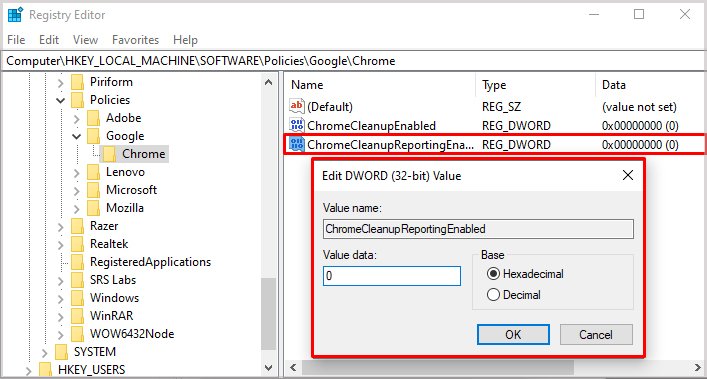Expand the Realtek key
Viewport: 707px width, 379px height.
coord(60,245)
